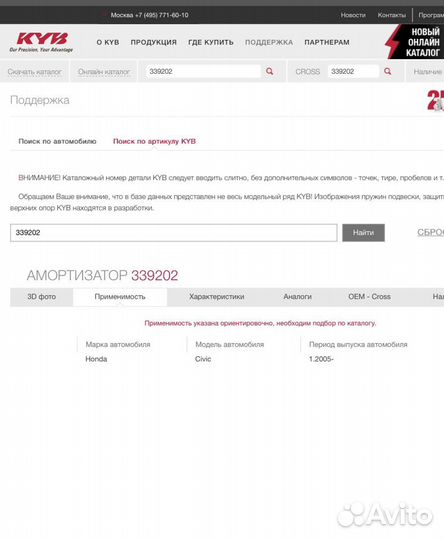Open the ПАРТНЕРАМ menu
Screen dimensions: 444x540
(x=327, y=42)
